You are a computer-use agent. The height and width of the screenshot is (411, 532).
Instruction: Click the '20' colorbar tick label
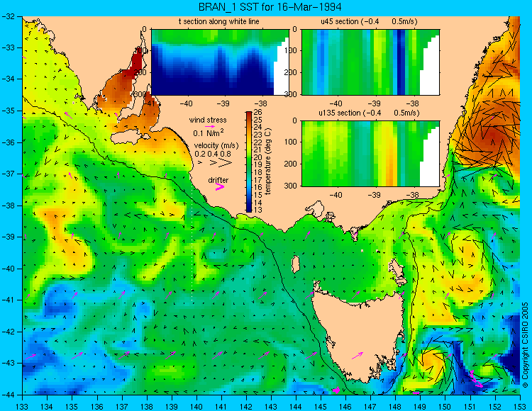(x=258, y=157)
